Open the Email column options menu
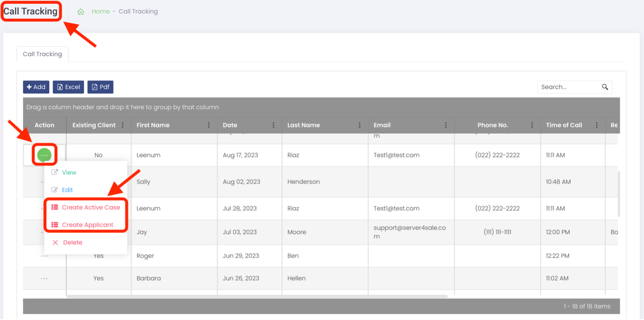 pyautogui.click(x=446, y=125)
